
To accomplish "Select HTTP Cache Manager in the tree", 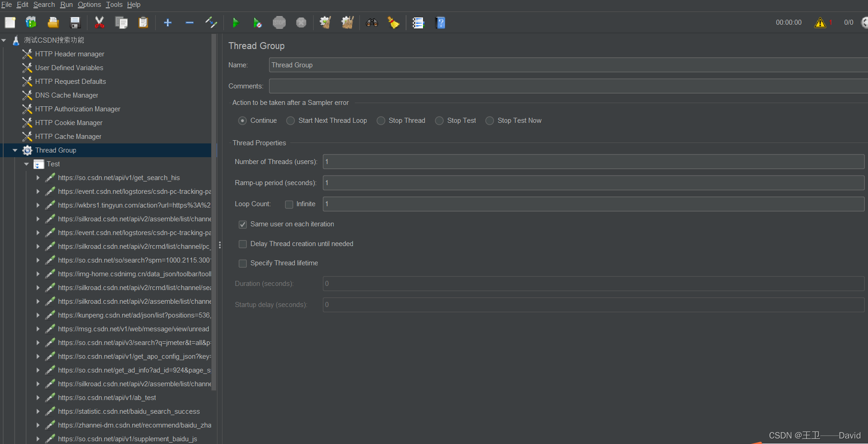I will tap(68, 137).
